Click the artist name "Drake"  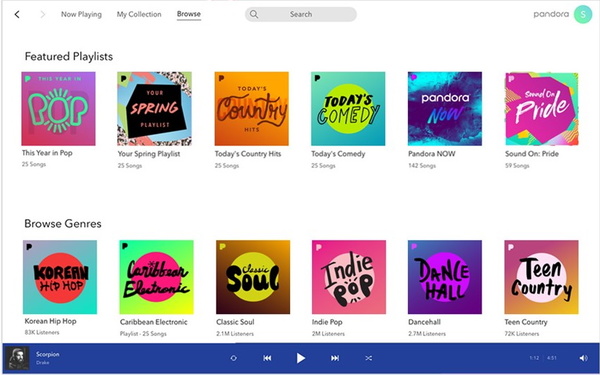42,362
